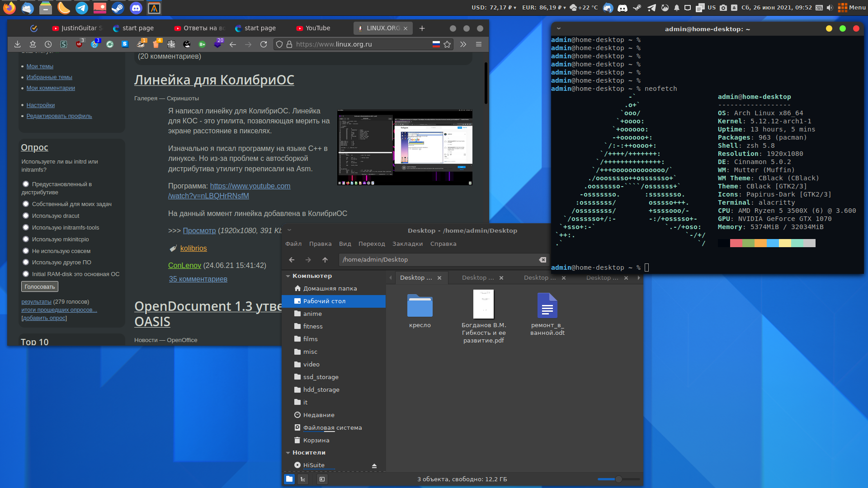Click the screenshot camera icon in system tray
The image size is (868, 488).
click(x=723, y=8)
